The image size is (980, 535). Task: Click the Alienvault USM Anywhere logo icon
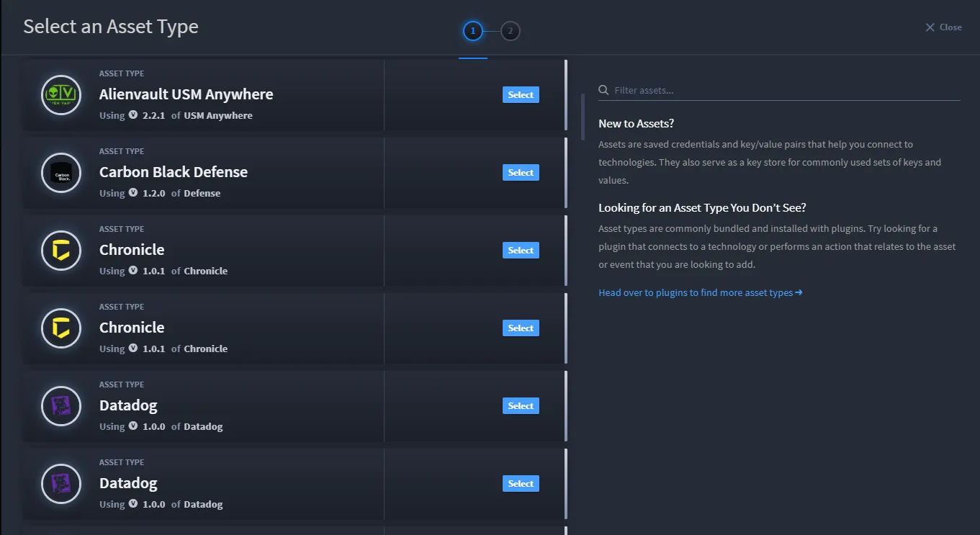61,95
